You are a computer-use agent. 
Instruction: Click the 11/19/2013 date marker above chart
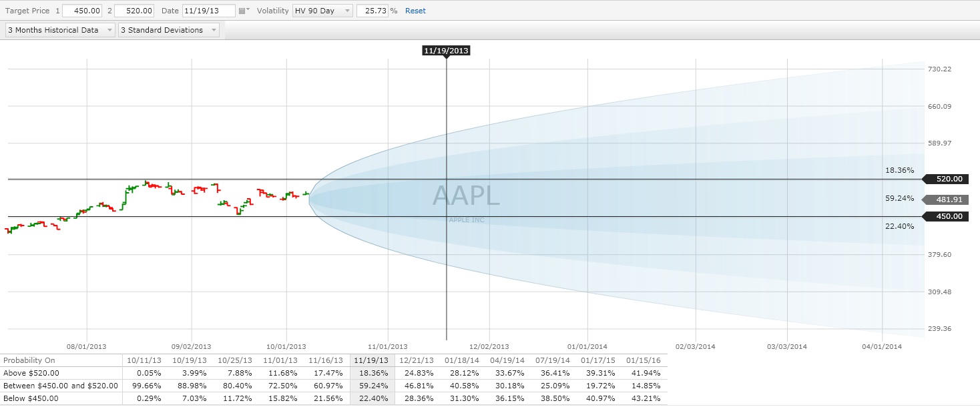[447, 51]
